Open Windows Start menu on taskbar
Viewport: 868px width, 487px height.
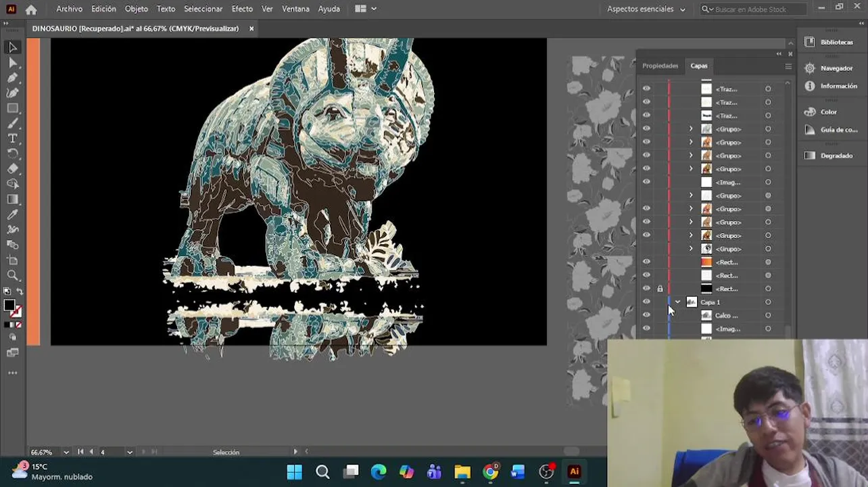[x=294, y=471]
